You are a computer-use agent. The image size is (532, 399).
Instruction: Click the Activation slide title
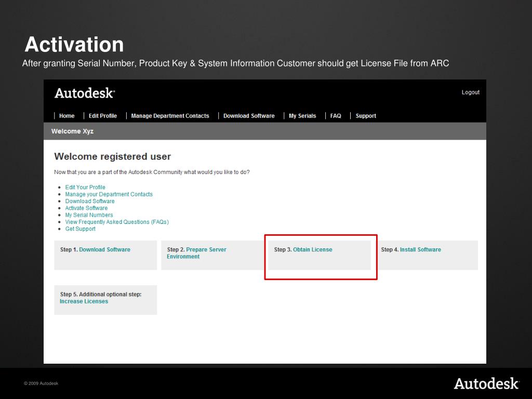point(74,45)
